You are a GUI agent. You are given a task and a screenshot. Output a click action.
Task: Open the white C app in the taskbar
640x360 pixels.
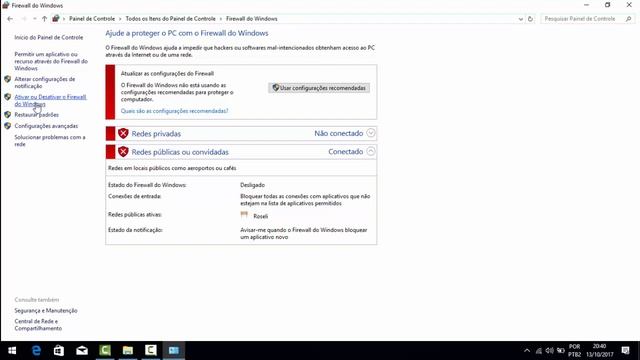tap(151, 351)
